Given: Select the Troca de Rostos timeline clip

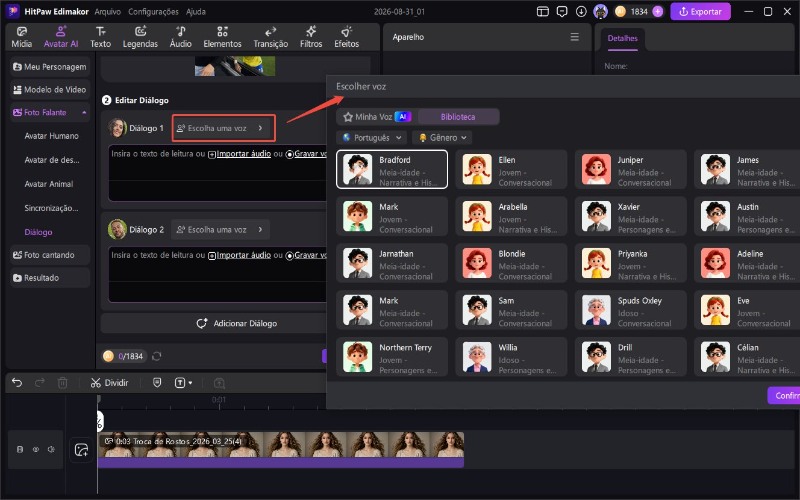Looking at the screenshot, I should click(281, 449).
